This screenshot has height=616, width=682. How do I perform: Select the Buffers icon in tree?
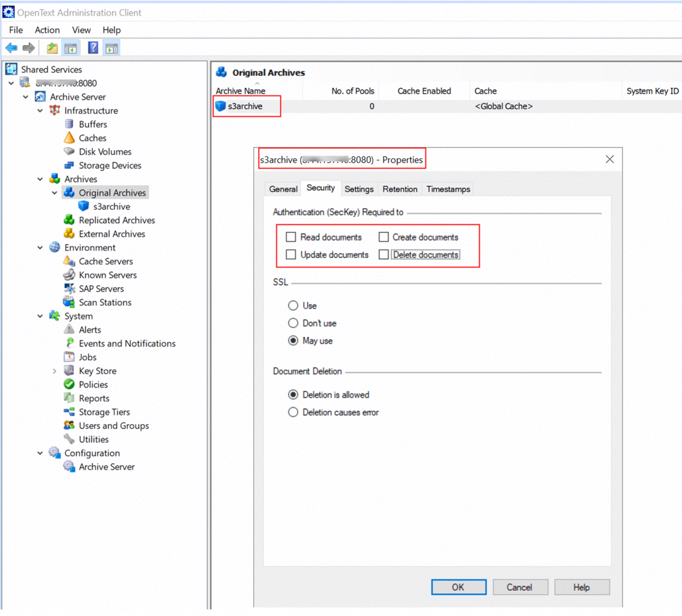69,124
